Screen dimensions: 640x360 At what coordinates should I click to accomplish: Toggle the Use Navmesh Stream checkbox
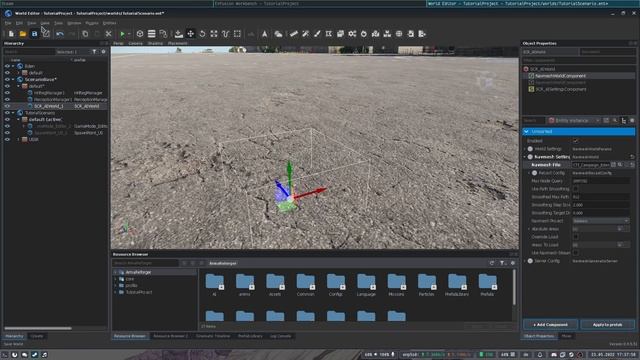(576, 253)
